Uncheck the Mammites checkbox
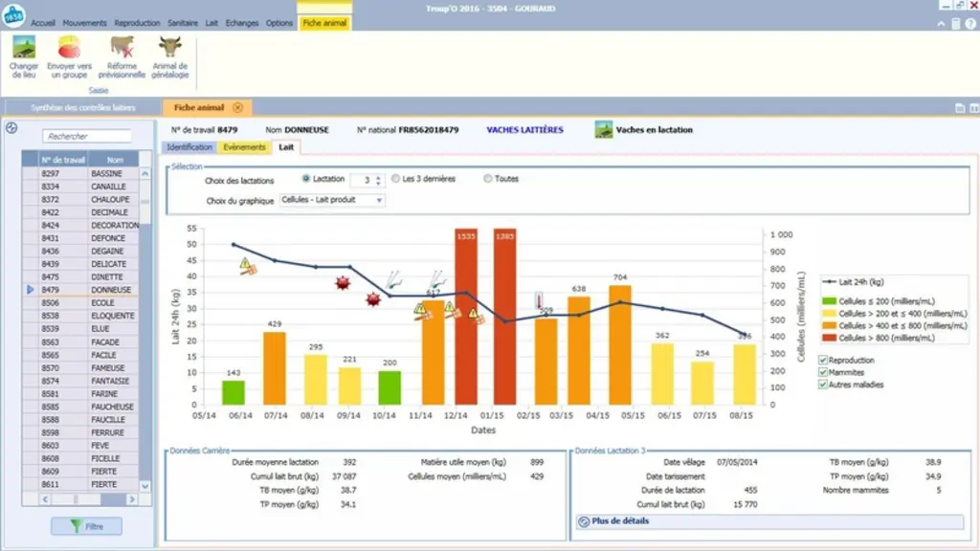The width and height of the screenshot is (980, 551). (823, 372)
